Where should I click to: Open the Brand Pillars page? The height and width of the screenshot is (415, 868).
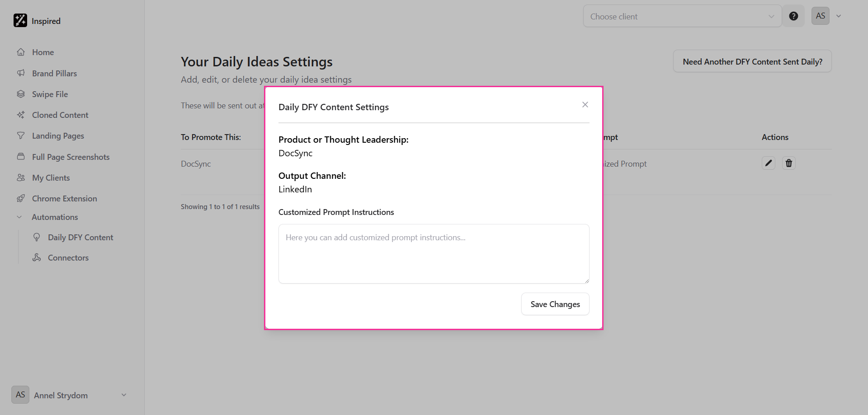(x=54, y=73)
